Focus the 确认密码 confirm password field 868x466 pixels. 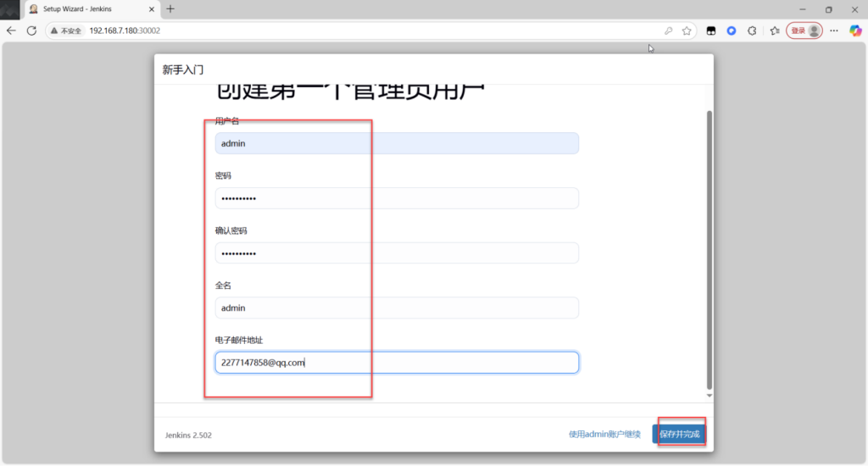pyautogui.click(x=397, y=253)
